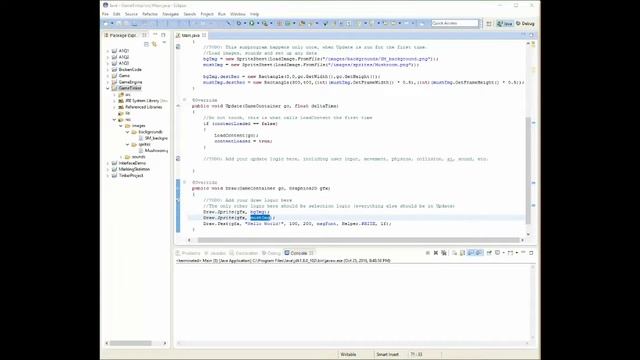Viewport: 640px width, 360px height.
Task: Select the Package Explorer tab
Action: (122, 36)
